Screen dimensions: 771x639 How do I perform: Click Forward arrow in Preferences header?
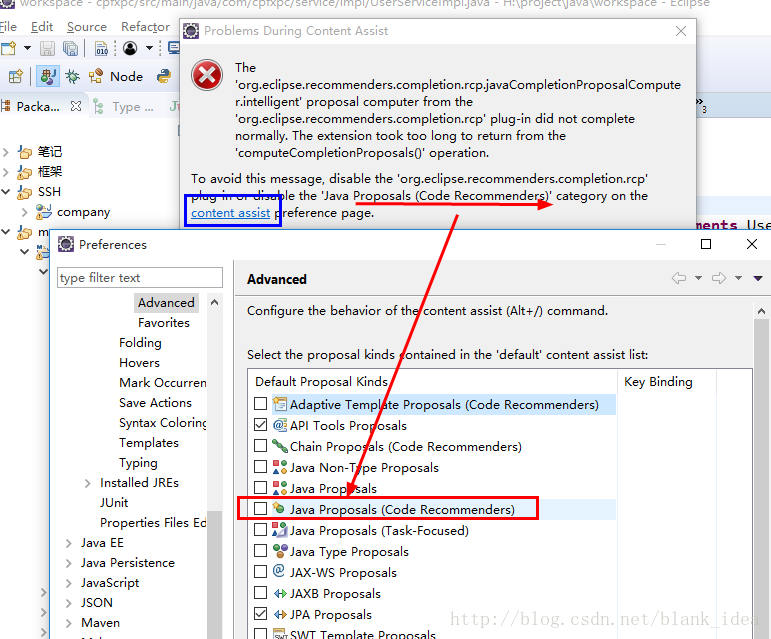point(719,278)
